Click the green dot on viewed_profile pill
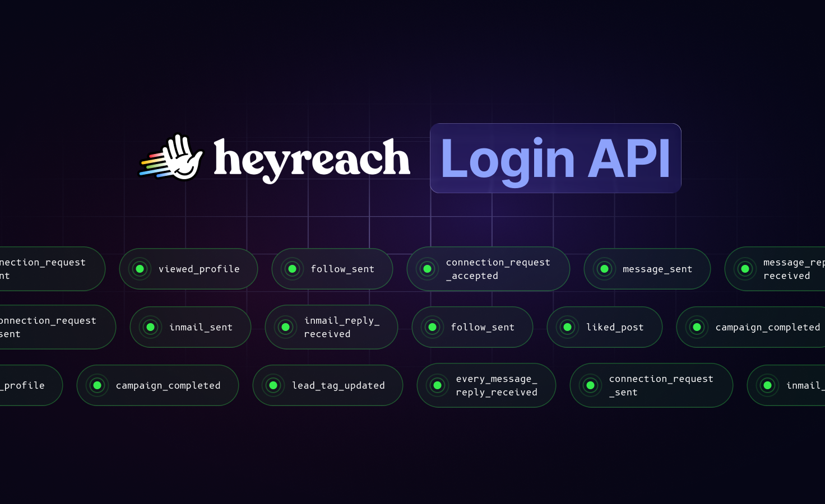 pyautogui.click(x=140, y=269)
